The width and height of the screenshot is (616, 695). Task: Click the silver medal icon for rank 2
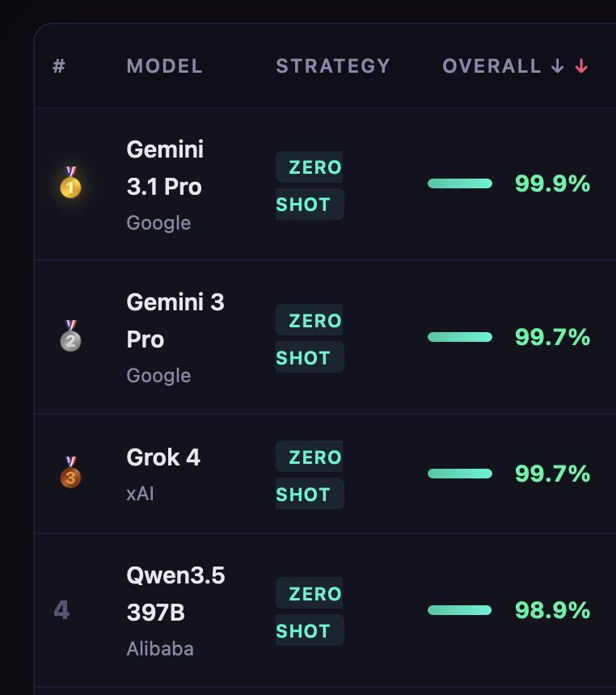tap(70, 336)
